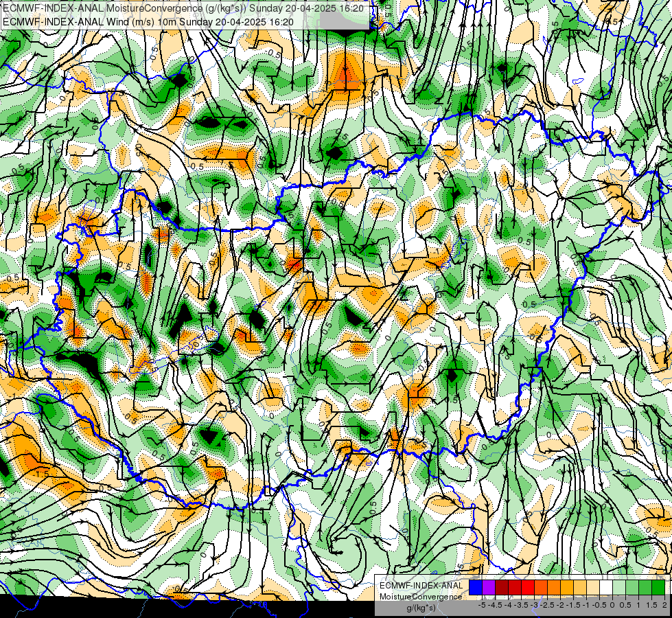Screen dimensions: 672x618
Task: Click the MoistureConvergence title line at the top
Action: [x=183, y=8]
